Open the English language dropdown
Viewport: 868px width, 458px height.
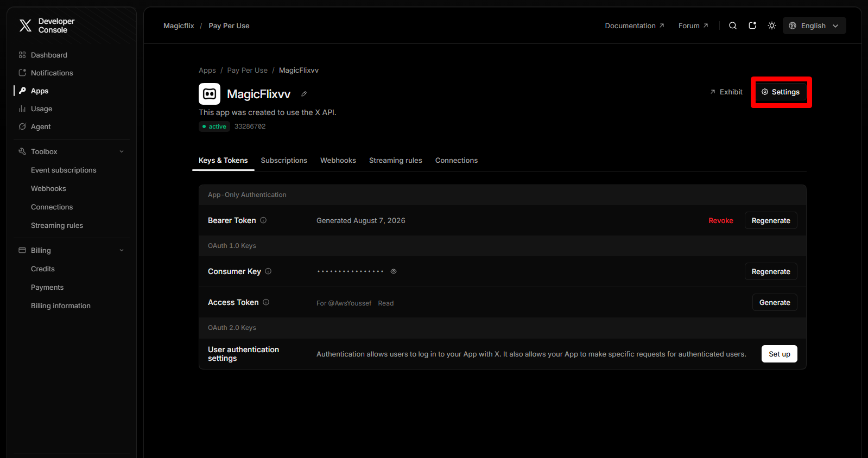click(x=814, y=26)
